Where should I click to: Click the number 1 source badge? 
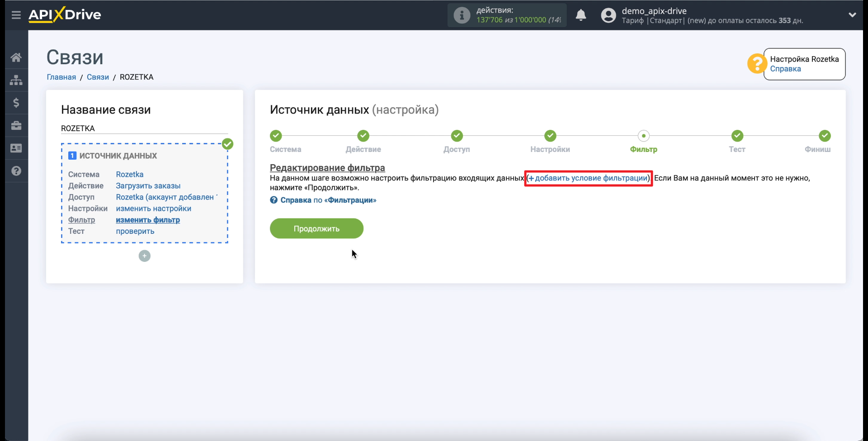click(x=72, y=156)
